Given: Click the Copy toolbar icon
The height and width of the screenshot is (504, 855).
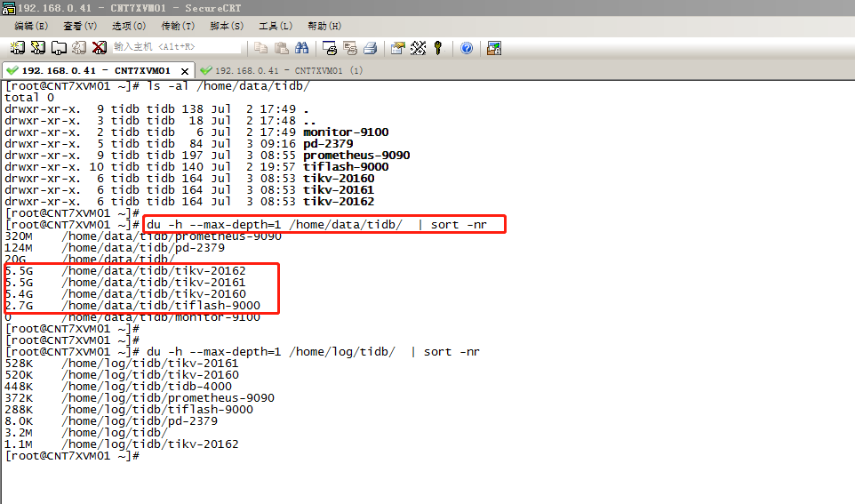Looking at the screenshot, I should [261, 48].
